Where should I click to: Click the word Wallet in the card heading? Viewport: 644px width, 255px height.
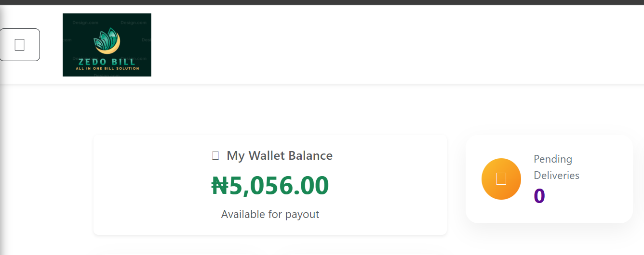267,155
